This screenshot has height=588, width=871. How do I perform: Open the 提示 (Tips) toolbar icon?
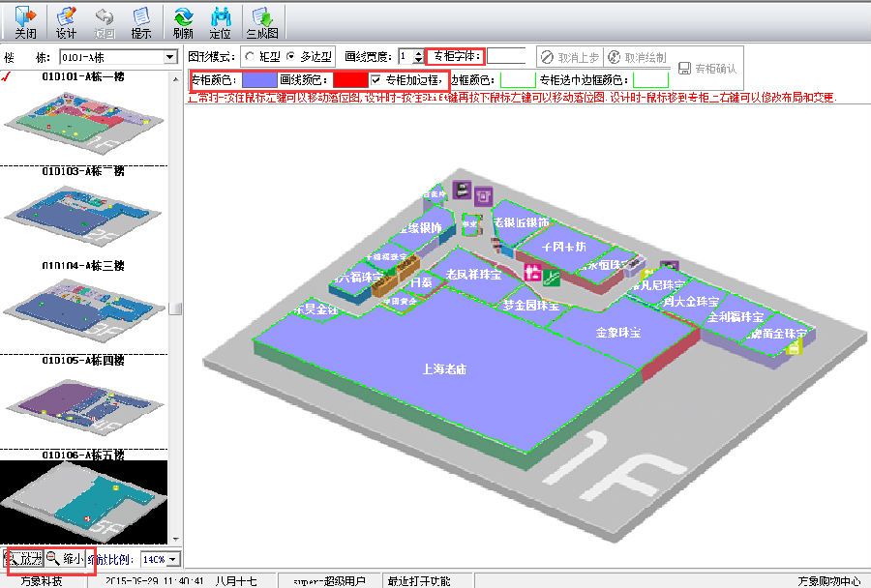[141, 23]
